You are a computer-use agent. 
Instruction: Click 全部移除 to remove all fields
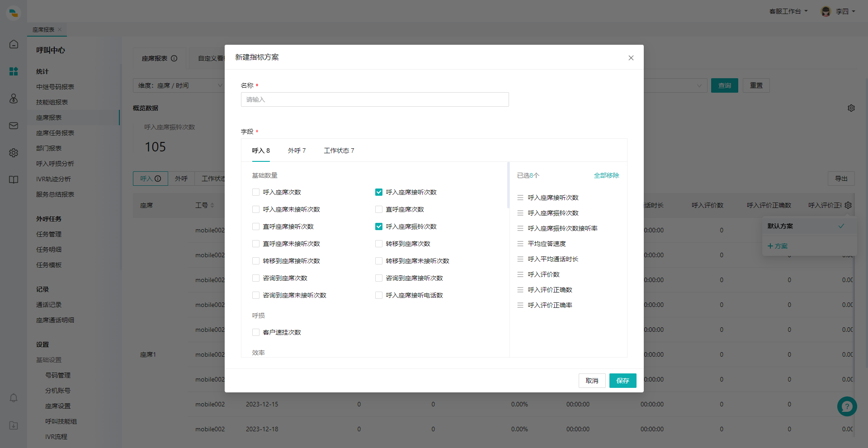606,175
